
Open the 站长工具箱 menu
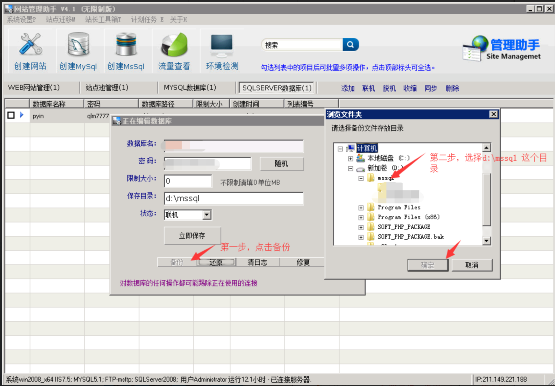103,20
